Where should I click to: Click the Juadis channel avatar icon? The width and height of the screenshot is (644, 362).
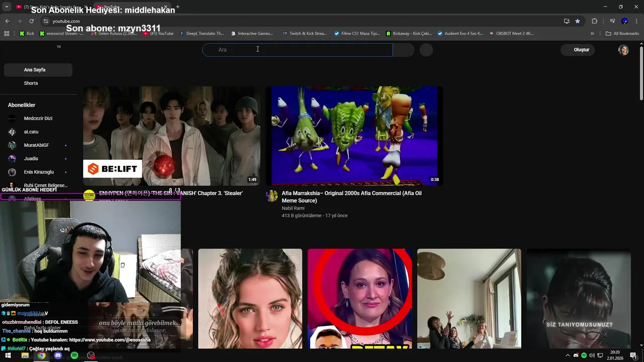[x=12, y=158]
